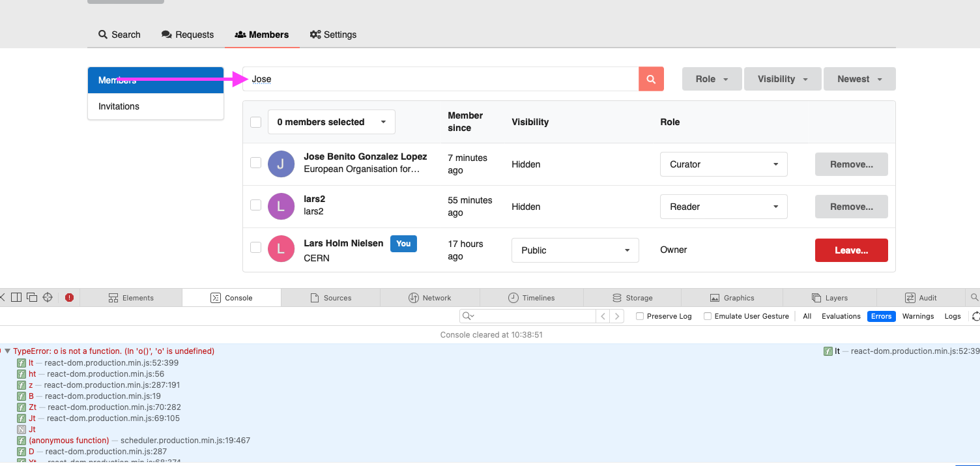Change lars2's Reader role dropdown
This screenshot has height=466, width=980.
723,206
